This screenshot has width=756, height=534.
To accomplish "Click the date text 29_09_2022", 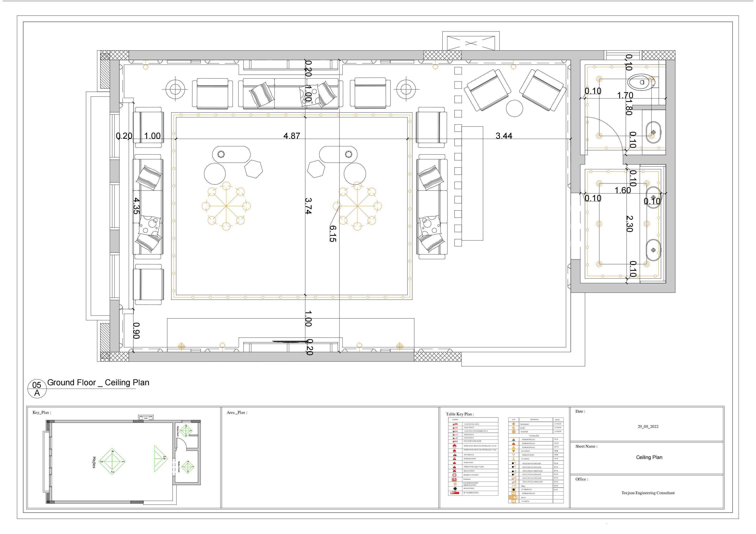I will [x=648, y=427].
